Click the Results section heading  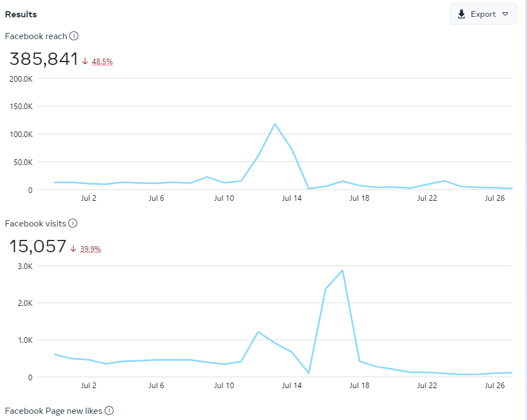pos(21,14)
